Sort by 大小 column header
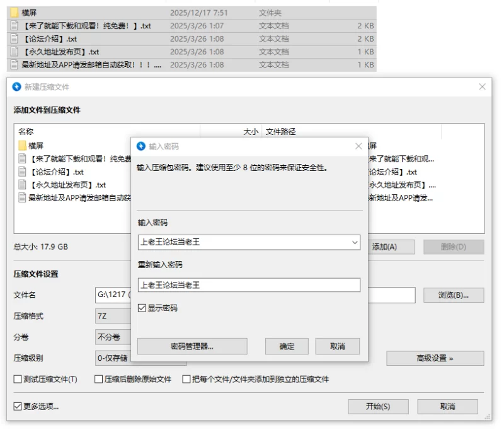 pos(251,132)
